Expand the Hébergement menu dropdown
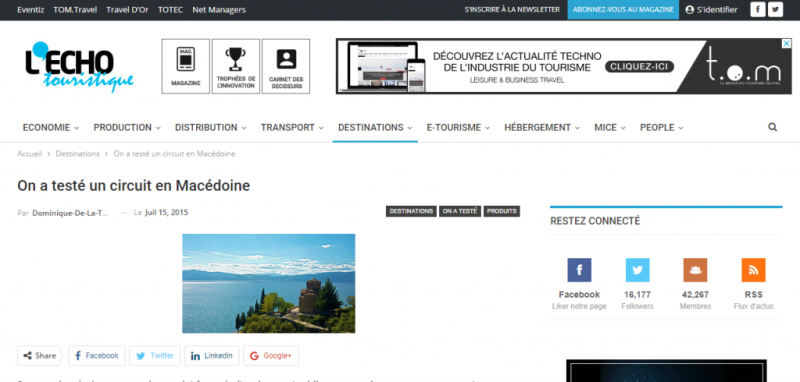This screenshot has height=382, width=800. [542, 128]
